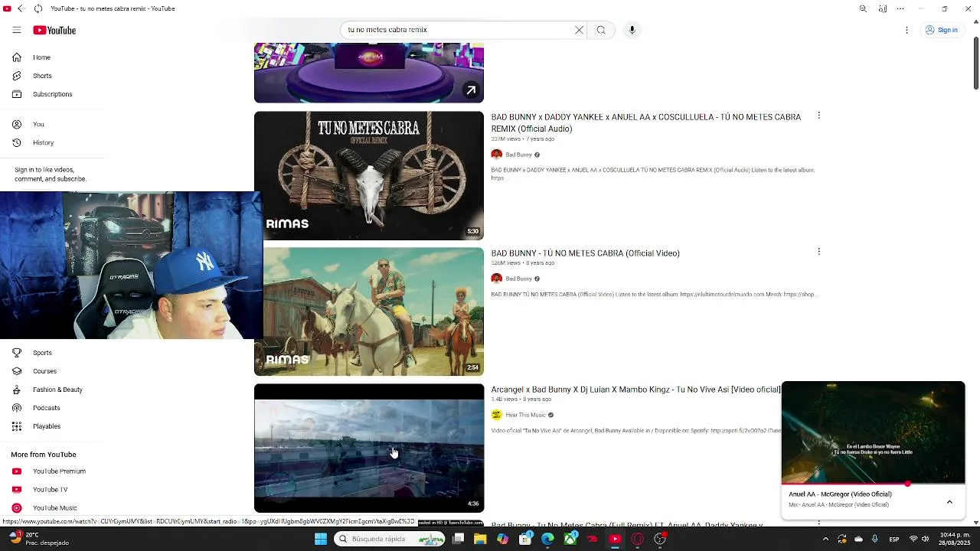This screenshot has width=980, height=551.
Task: Click the magnifier search button
Action: [601, 30]
